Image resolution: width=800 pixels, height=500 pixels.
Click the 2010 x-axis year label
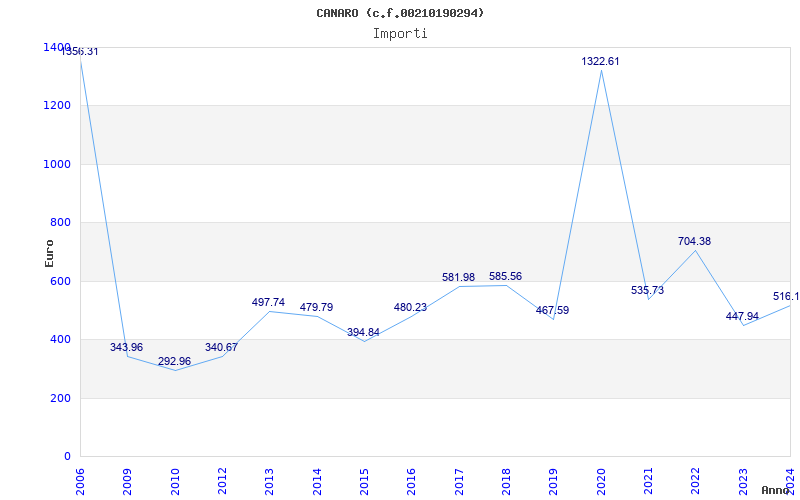pos(175,482)
